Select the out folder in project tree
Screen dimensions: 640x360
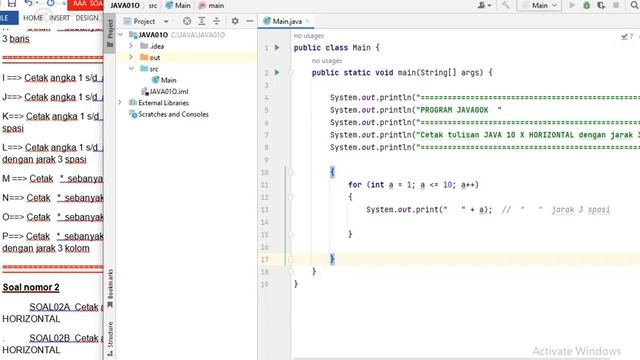[x=150, y=58]
